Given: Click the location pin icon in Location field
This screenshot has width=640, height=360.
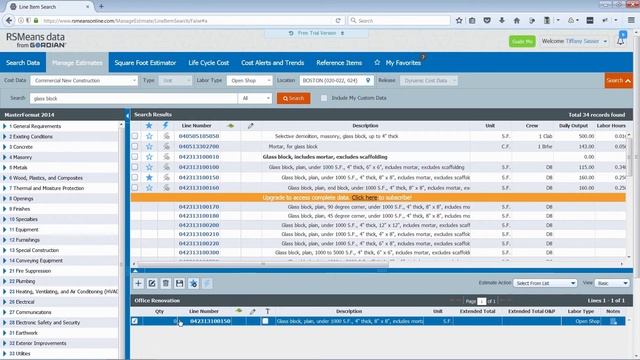Looking at the screenshot, I should click(368, 80).
